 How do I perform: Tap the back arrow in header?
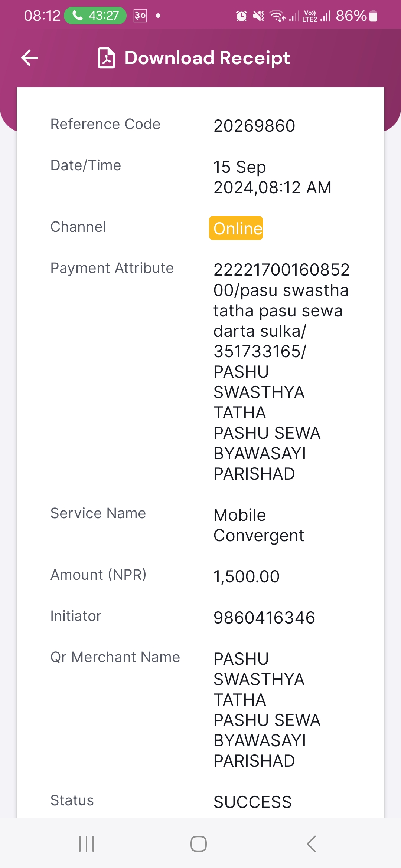(x=30, y=58)
